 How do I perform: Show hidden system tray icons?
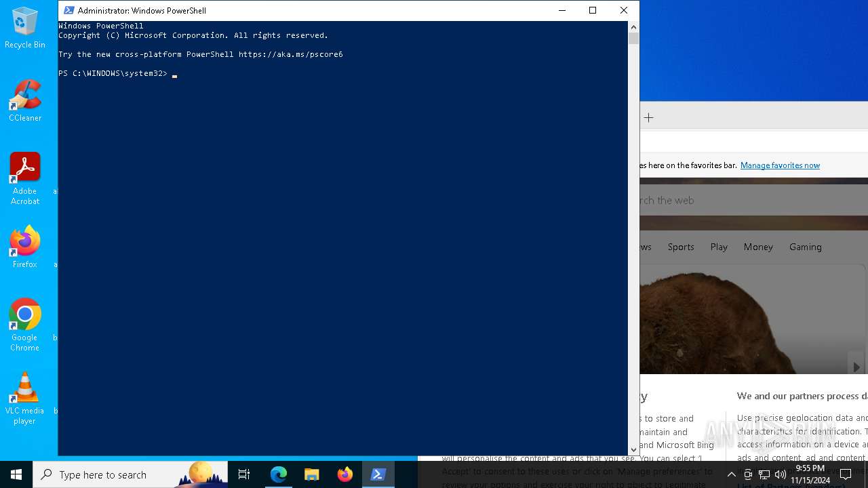(x=731, y=474)
